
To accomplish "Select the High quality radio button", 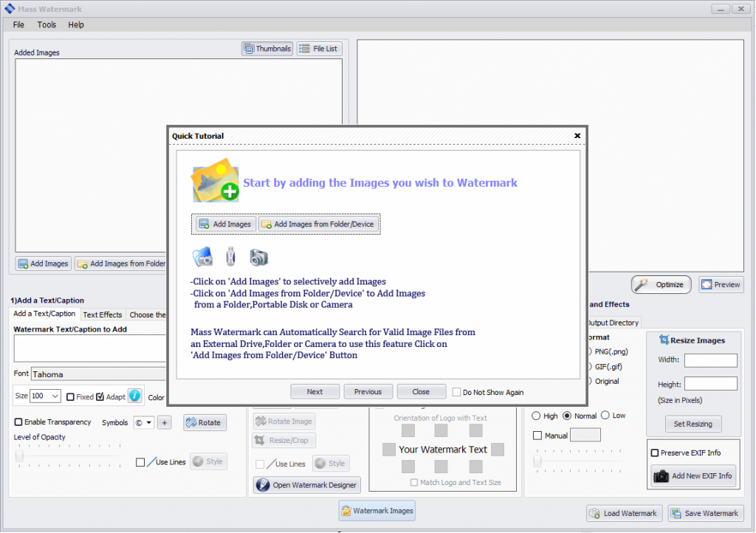I will click(535, 416).
